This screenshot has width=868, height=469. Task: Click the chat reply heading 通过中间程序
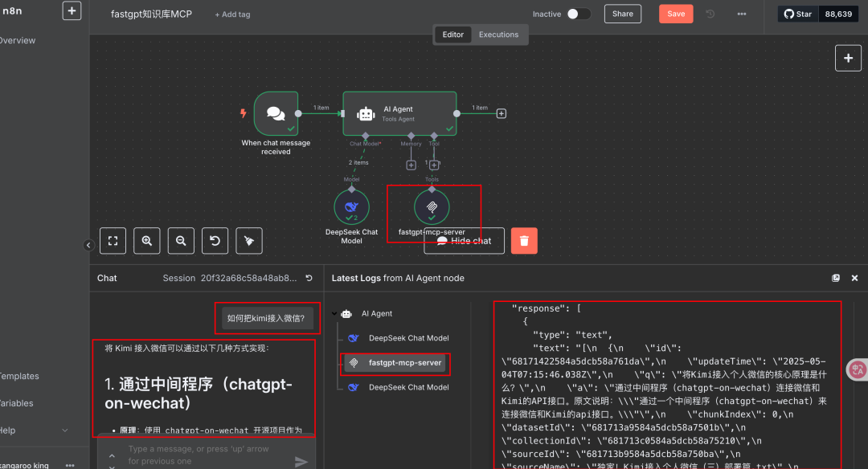pyautogui.click(x=199, y=394)
